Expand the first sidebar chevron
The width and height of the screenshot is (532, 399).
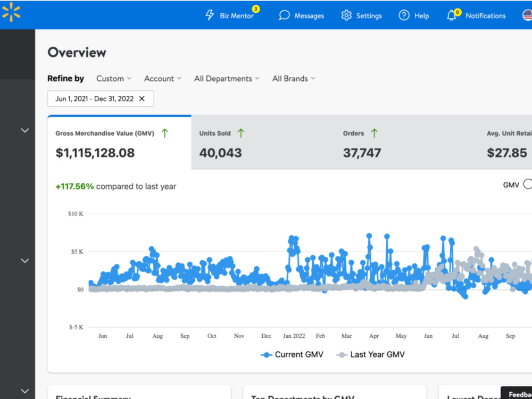(25, 130)
